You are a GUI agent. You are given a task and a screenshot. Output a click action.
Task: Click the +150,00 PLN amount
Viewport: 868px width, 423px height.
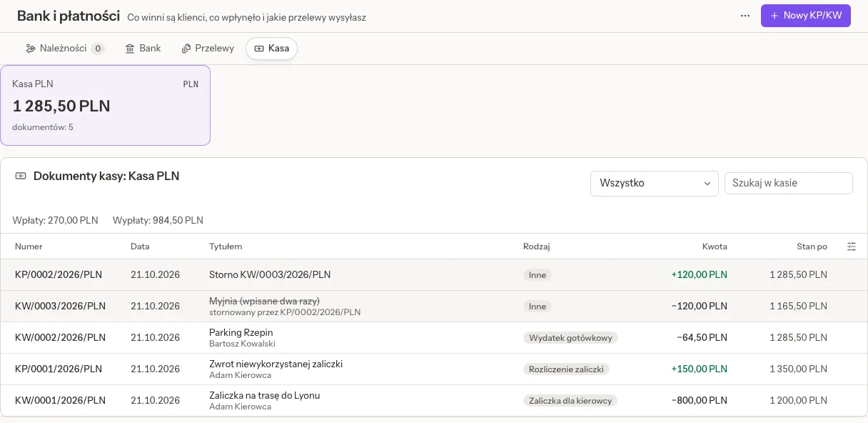pos(700,369)
